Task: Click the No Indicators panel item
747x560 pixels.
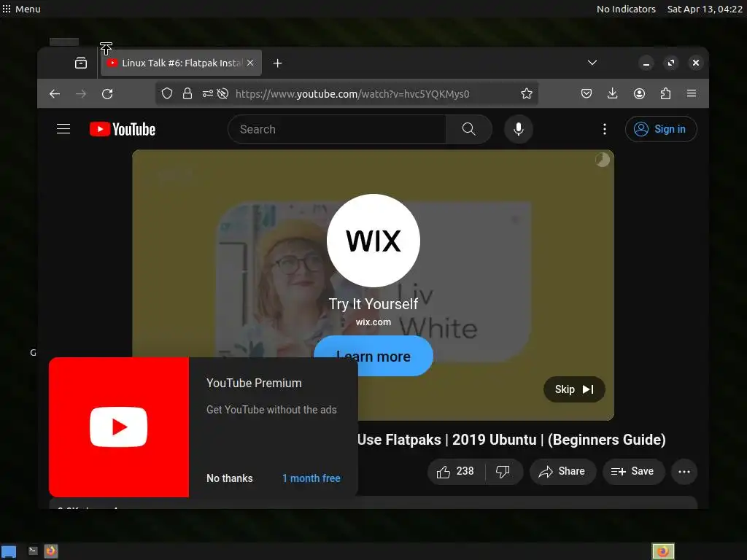Action: (626, 9)
